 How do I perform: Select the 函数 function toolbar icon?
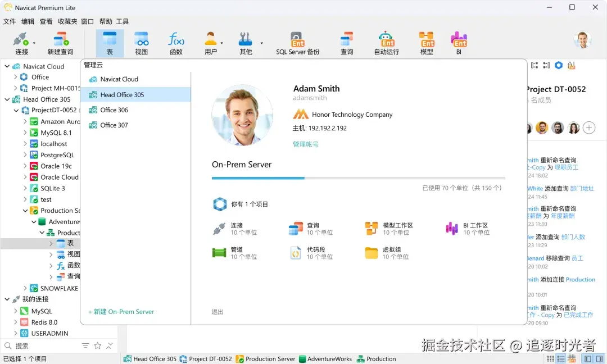[x=176, y=43]
